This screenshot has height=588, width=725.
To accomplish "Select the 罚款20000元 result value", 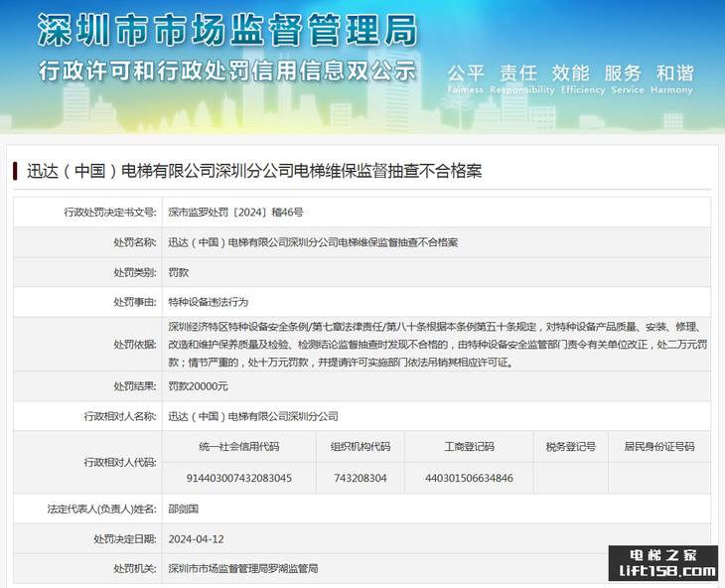I will [x=198, y=386].
